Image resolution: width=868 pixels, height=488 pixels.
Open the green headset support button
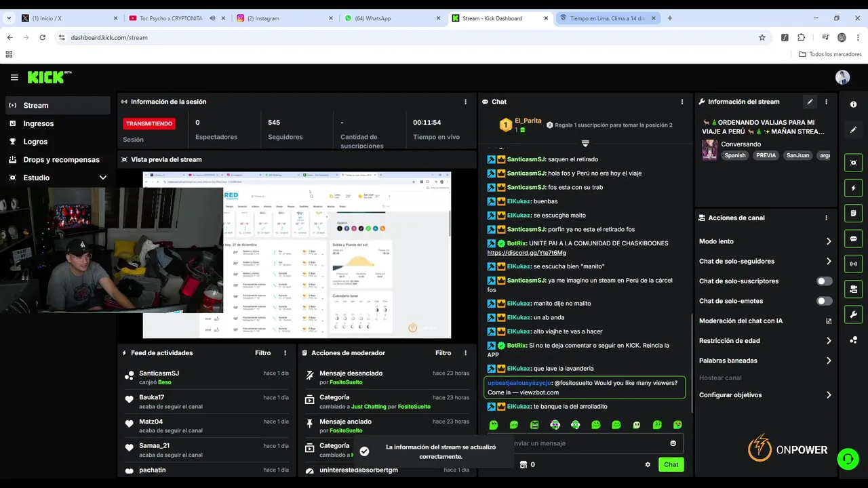coord(848,459)
